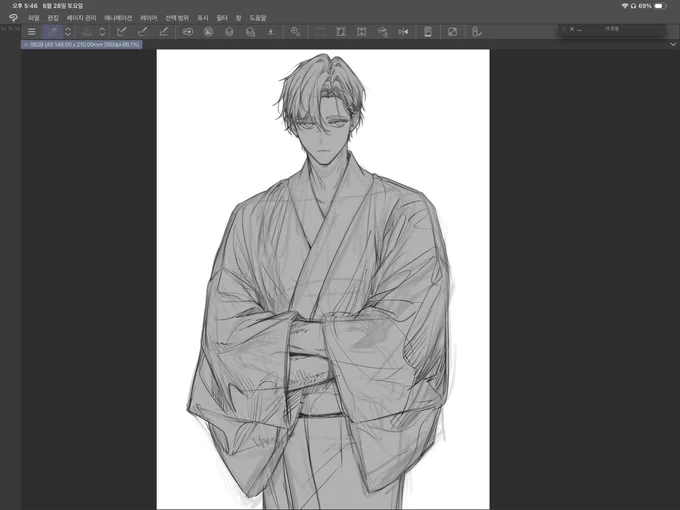Click the globe with clock icon
The width and height of the screenshot is (680, 510).
pos(382,32)
